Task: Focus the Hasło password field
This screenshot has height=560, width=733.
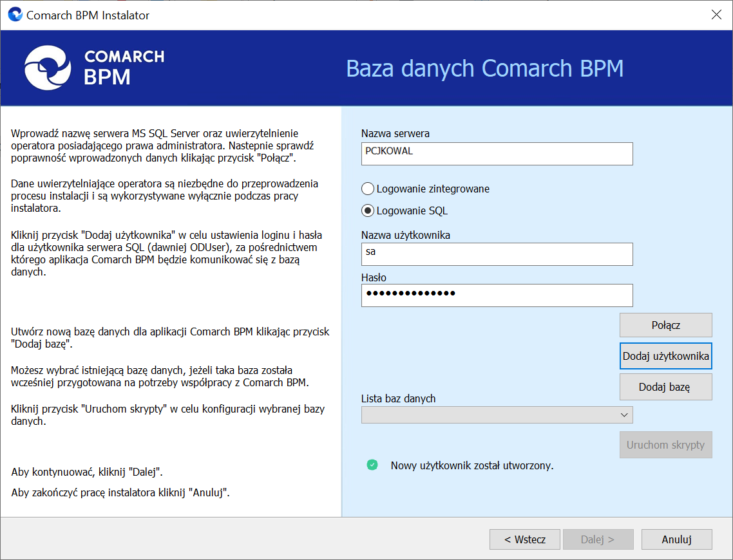Action: coord(497,295)
